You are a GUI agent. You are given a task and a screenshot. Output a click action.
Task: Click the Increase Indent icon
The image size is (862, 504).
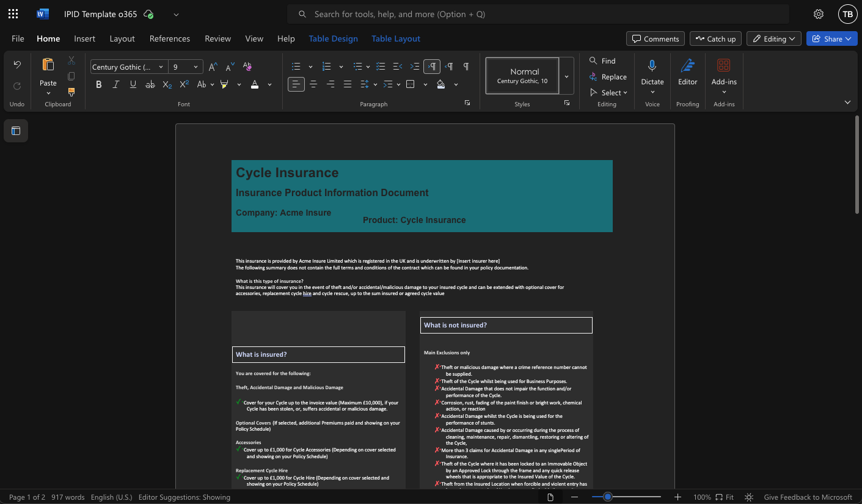[x=414, y=66]
